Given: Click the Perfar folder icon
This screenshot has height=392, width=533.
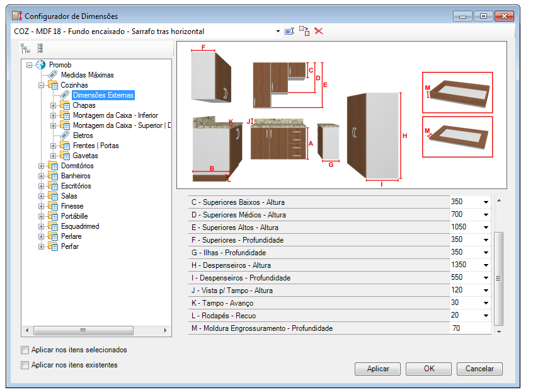Looking at the screenshot, I should [x=53, y=246].
